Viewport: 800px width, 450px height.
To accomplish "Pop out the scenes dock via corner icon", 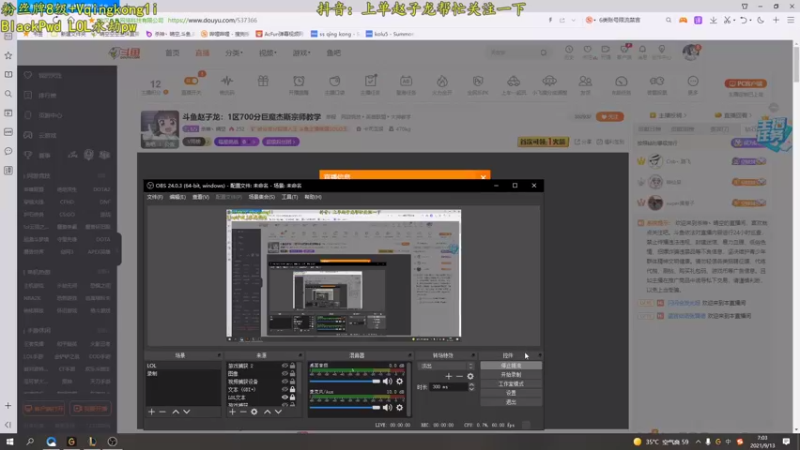I will (x=219, y=355).
